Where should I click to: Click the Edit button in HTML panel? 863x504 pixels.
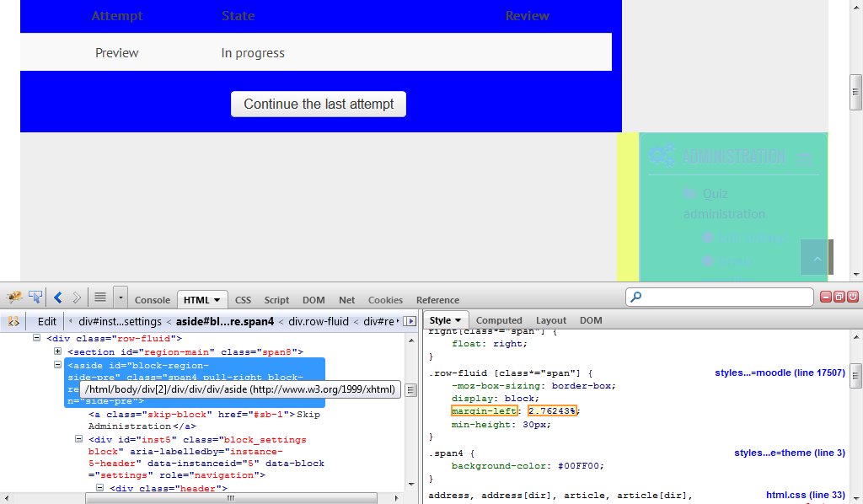47,321
